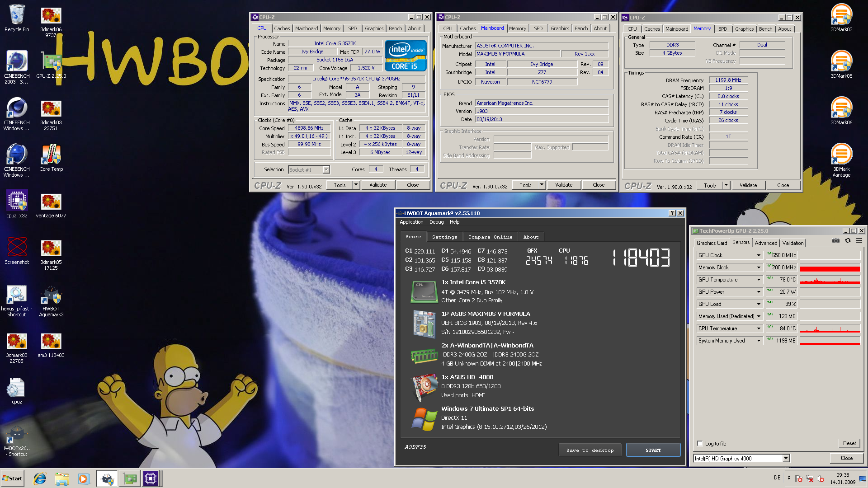Image resolution: width=868 pixels, height=488 pixels.
Task: Select the GPU-Z.2.25.0 desktop icon
Action: click(51, 66)
